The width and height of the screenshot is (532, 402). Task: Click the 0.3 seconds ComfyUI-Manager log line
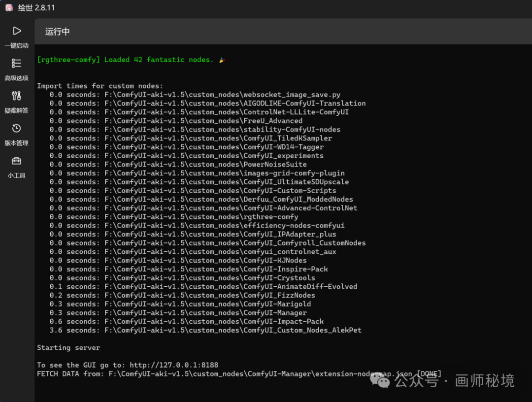point(178,313)
